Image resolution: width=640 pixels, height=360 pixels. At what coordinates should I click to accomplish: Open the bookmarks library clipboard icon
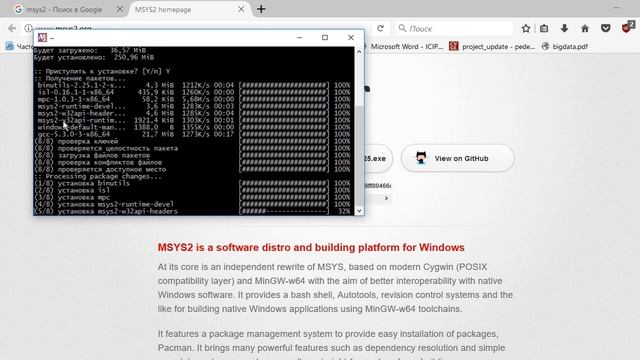tap(544, 28)
